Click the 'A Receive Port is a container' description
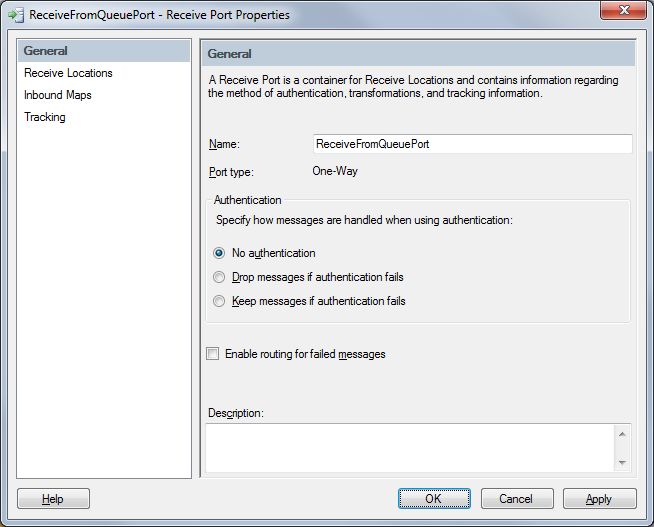Screen dimensions: 654x527 point(413,86)
